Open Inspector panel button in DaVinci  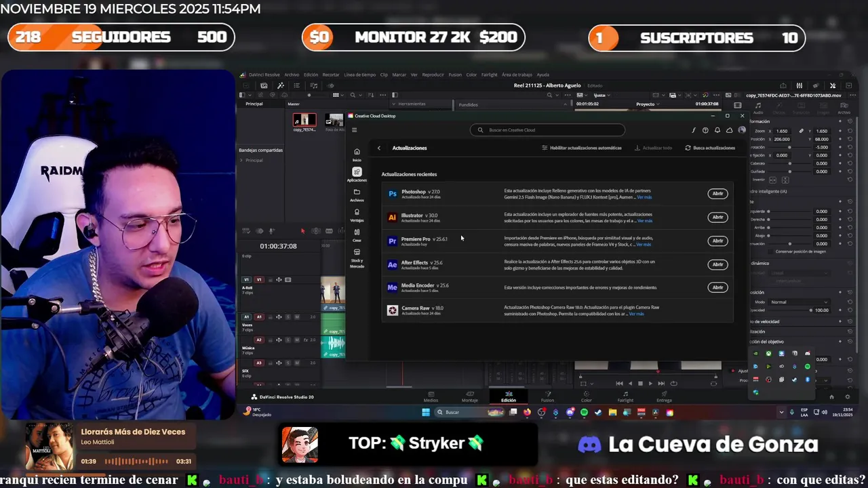click(833, 85)
